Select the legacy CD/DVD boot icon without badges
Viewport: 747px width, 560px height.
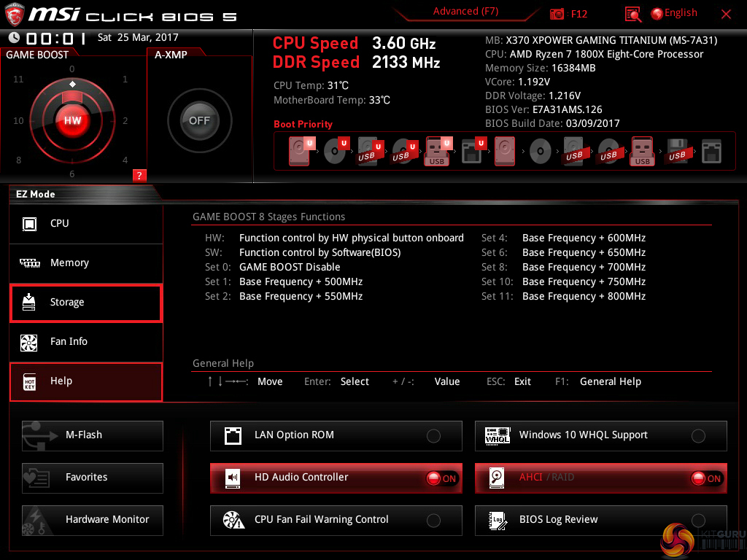click(x=541, y=152)
